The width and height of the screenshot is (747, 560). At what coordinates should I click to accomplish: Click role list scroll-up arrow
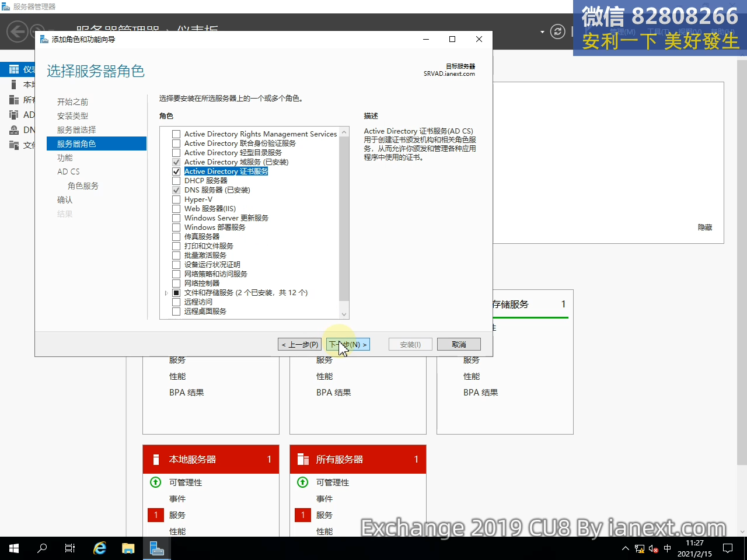(344, 132)
